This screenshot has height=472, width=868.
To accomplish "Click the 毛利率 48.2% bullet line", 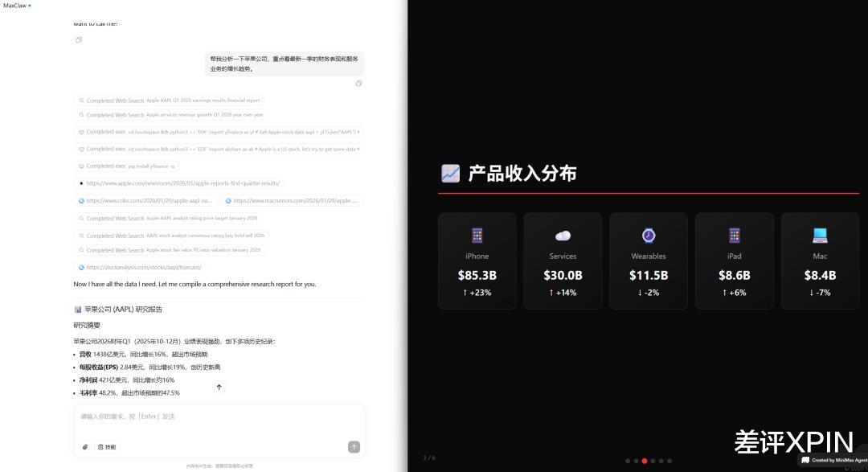I will click(x=129, y=392).
